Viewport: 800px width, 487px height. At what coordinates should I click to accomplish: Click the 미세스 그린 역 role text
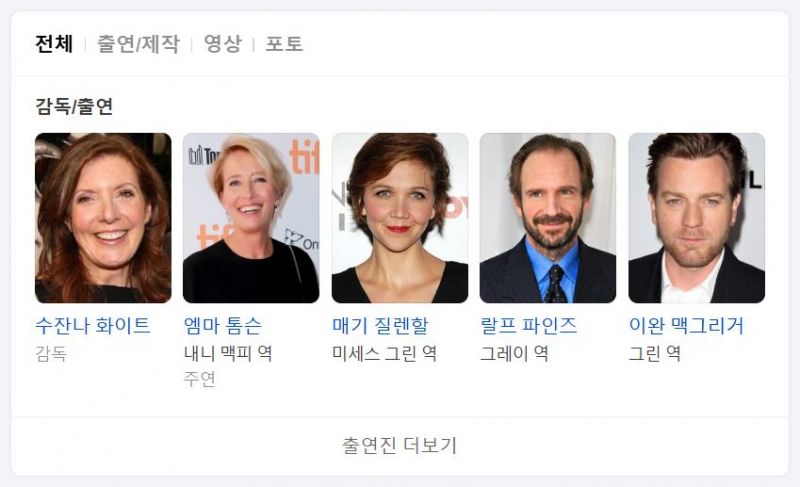click(385, 353)
